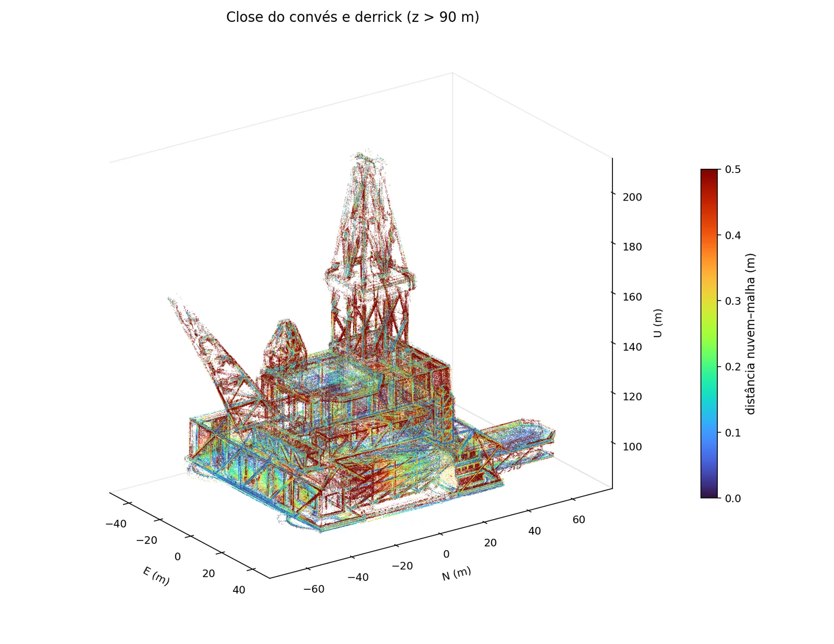
Task: Click the colorbar tick value 0.2
Action: click(x=732, y=367)
